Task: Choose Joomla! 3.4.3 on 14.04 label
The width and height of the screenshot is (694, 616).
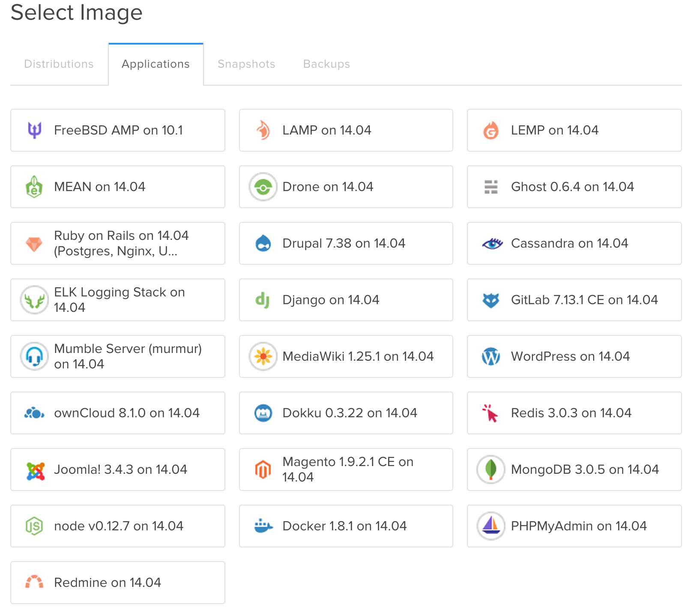Action: (121, 469)
